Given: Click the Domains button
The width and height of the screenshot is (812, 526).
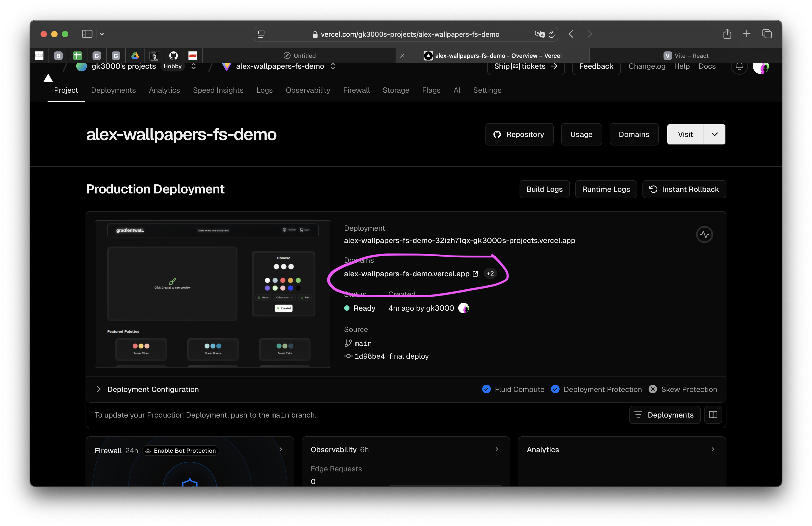Looking at the screenshot, I should click(634, 134).
